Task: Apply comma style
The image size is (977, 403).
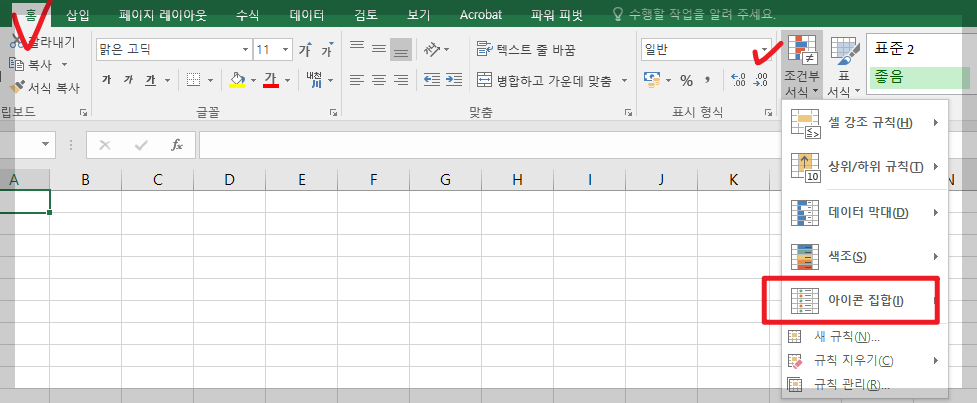Action: pyautogui.click(x=707, y=80)
